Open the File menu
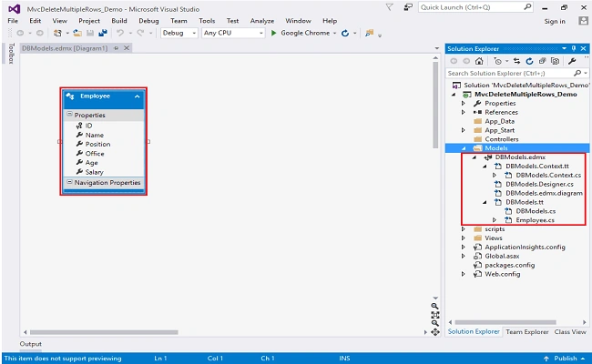This screenshot has height=364, width=592. click(13, 21)
